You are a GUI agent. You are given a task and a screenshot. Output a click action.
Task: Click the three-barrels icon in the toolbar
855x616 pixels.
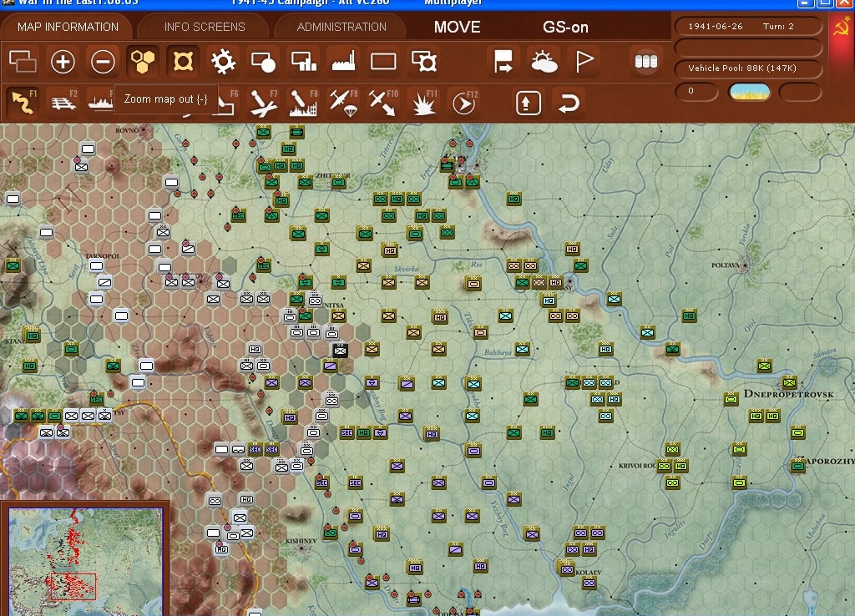tap(646, 61)
